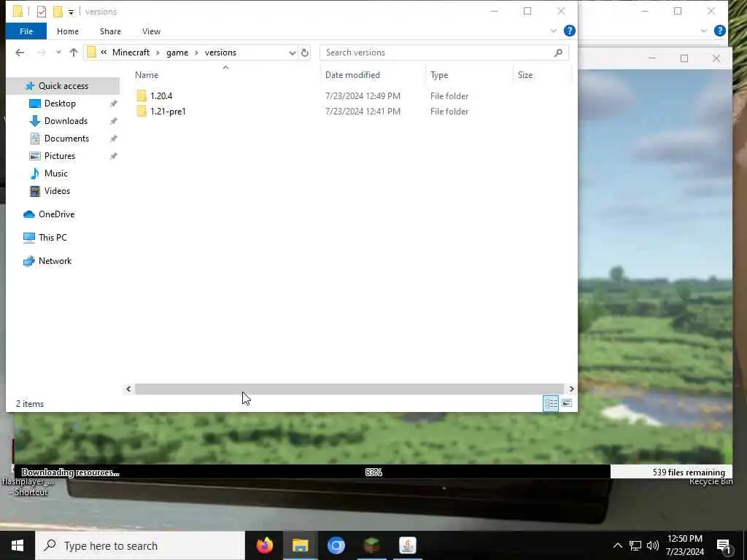Click the quick access New folder icon

(x=58, y=12)
